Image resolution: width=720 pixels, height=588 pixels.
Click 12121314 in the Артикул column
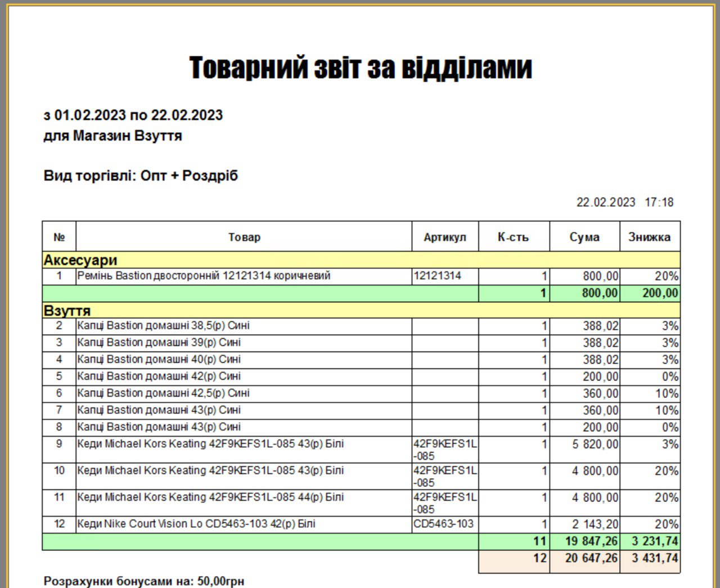coord(437,276)
